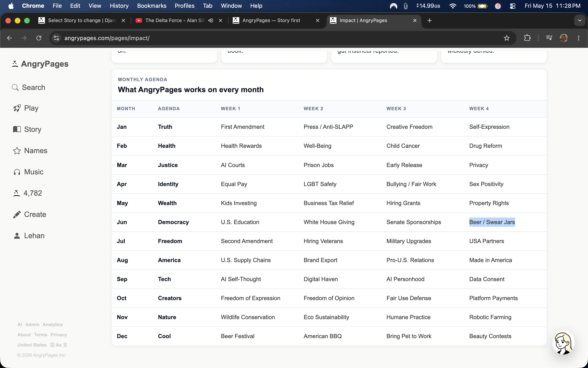Image resolution: width=588 pixels, height=368 pixels.
Task: Click the battery status icon
Action: coord(483,6)
